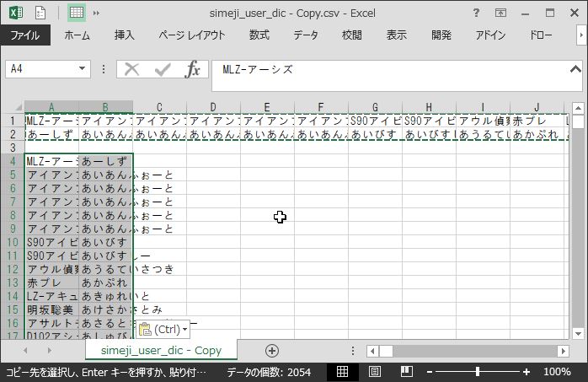Click cell A13 containing 赤プレ
The width and height of the screenshot is (588, 382).
(x=51, y=282)
